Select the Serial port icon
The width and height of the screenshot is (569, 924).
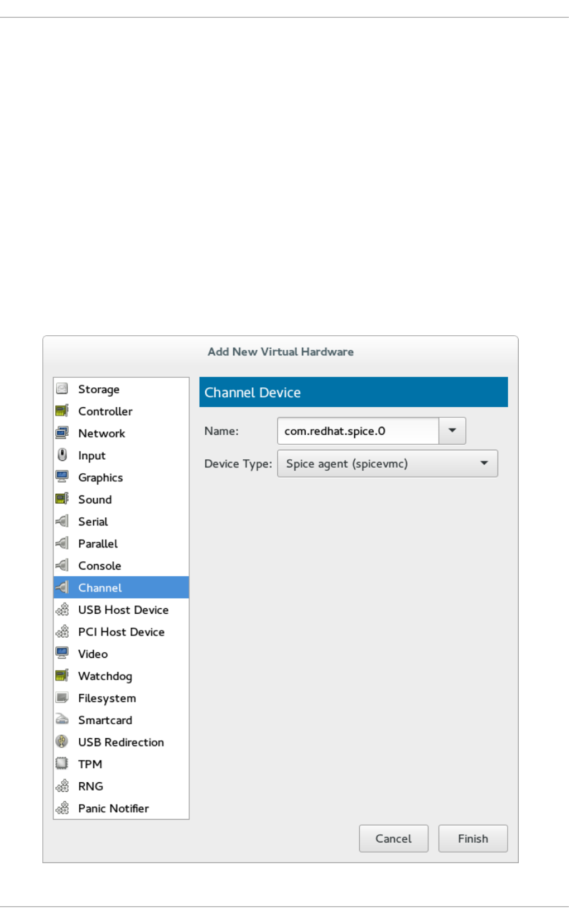tap(62, 521)
